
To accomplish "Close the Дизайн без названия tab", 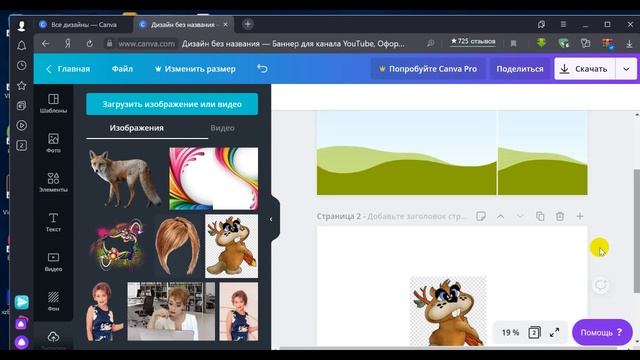I will point(226,24).
